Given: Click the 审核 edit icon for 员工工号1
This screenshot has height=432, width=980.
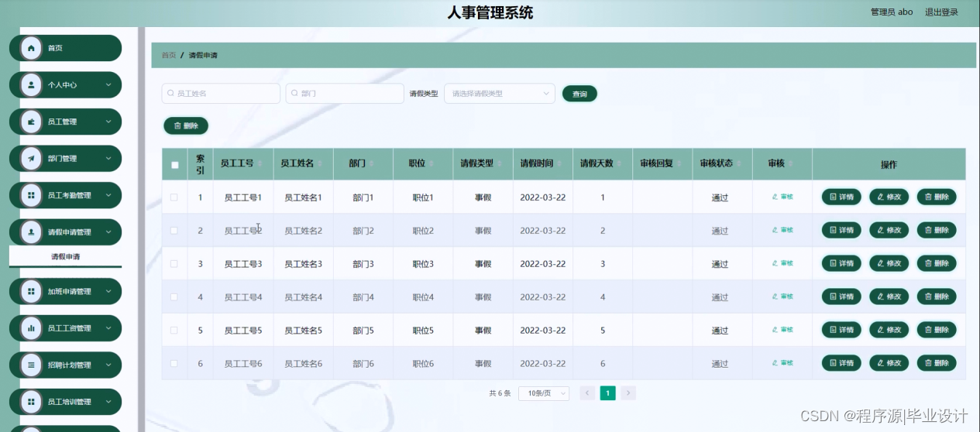Looking at the screenshot, I should (775, 197).
